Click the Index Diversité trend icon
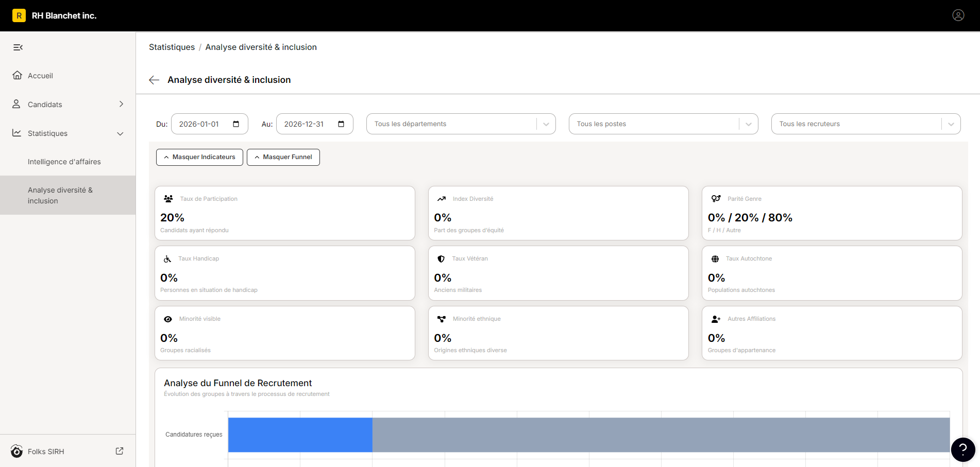The image size is (980, 467). point(442,199)
